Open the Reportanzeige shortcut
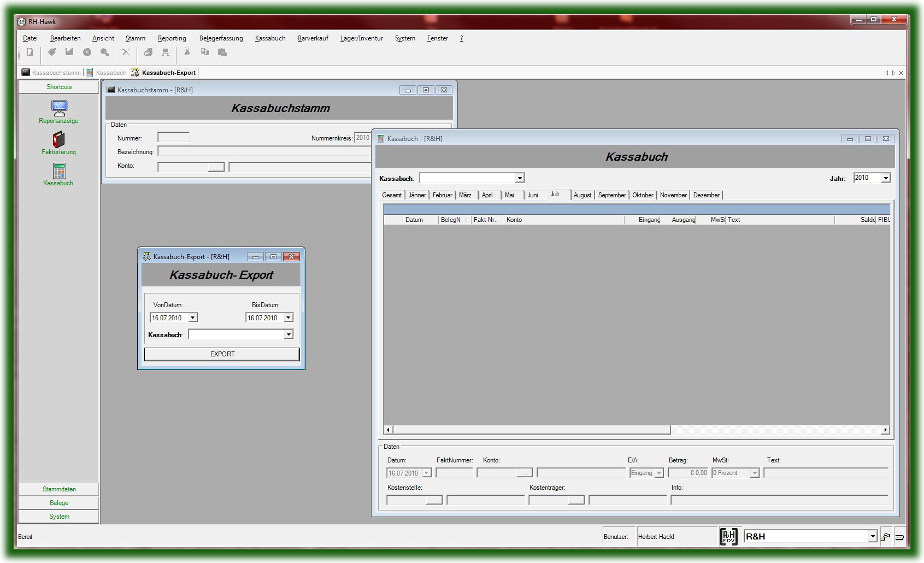The image size is (924, 563). tap(59, 112)
